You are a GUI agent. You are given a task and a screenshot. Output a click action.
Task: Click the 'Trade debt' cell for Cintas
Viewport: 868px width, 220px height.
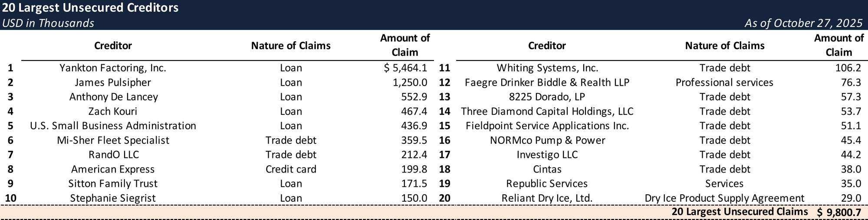[x=725, y=169]
